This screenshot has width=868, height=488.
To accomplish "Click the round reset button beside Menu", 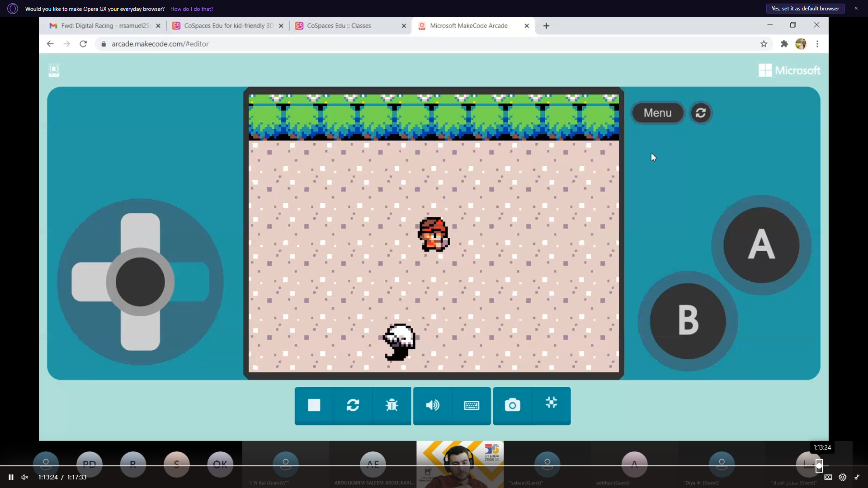I will [701, 113].
